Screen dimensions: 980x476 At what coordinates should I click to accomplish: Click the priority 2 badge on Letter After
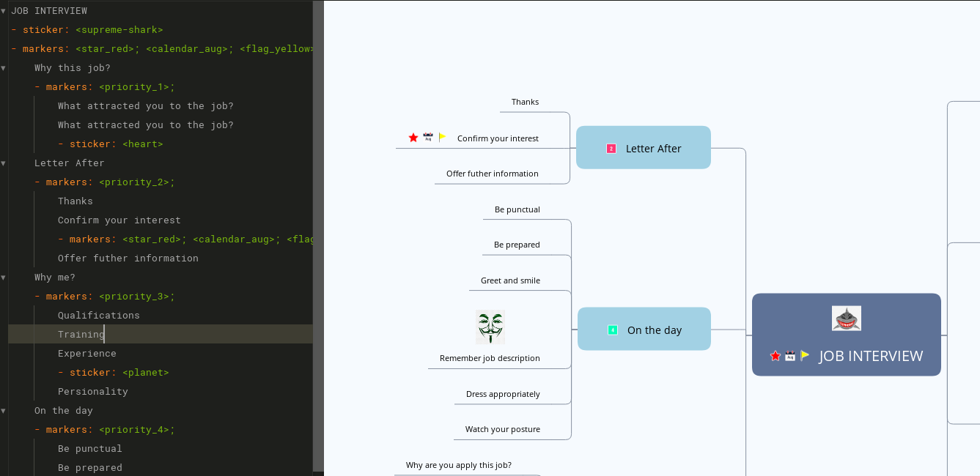[611, 148]
